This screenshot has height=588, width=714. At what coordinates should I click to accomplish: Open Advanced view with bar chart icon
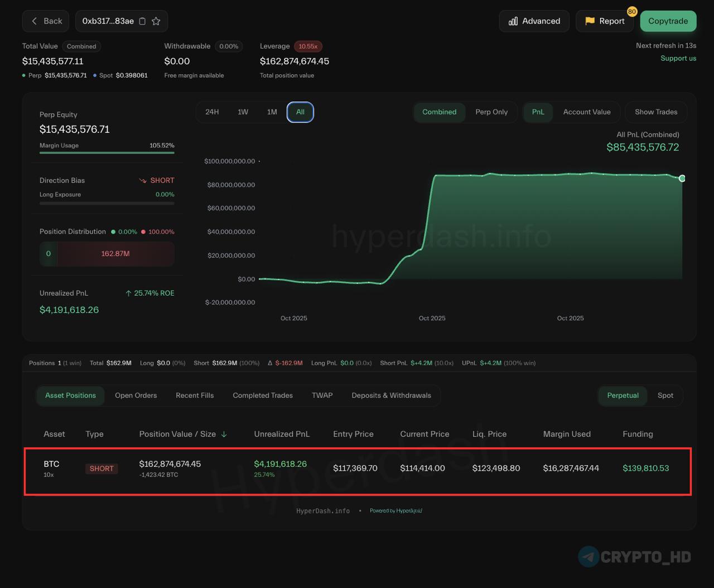click(513, 21)
